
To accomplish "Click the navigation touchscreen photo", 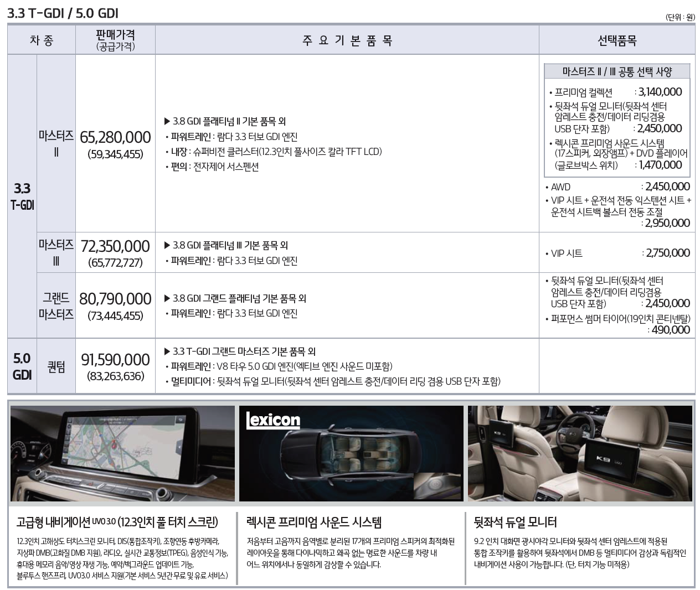I will tap(123, 453).
